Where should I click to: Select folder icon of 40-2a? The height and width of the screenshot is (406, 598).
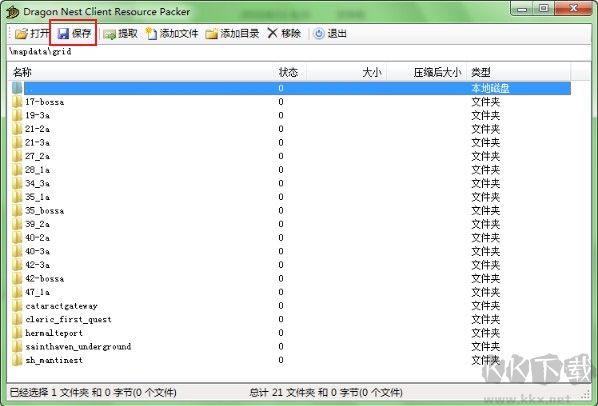pyautogui.click(x=17, y=238)
